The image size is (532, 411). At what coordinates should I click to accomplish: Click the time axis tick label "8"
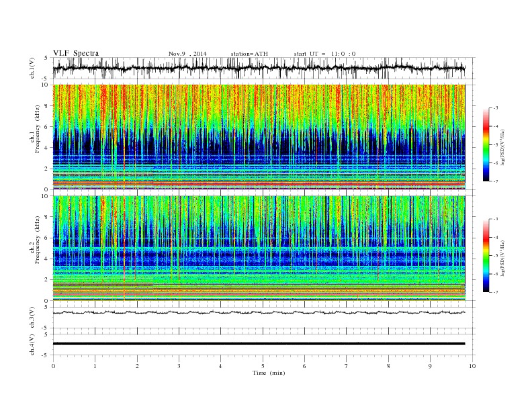388,366
